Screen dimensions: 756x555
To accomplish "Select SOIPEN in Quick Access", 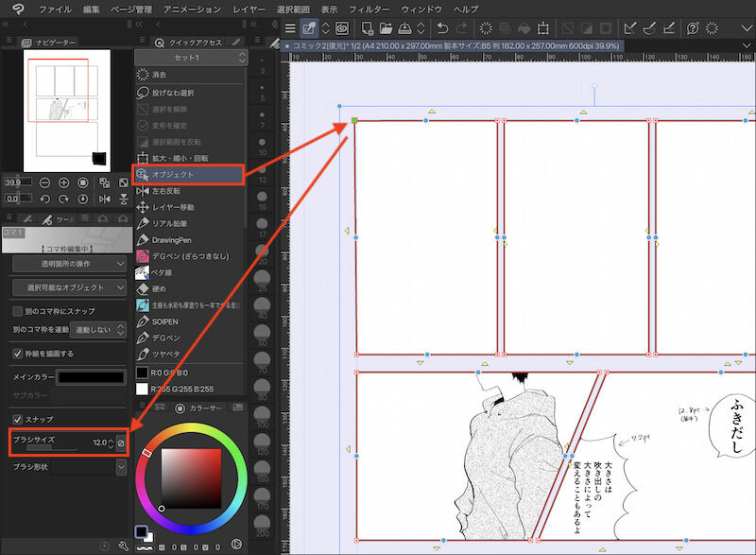I will click(x=190, y=321).
